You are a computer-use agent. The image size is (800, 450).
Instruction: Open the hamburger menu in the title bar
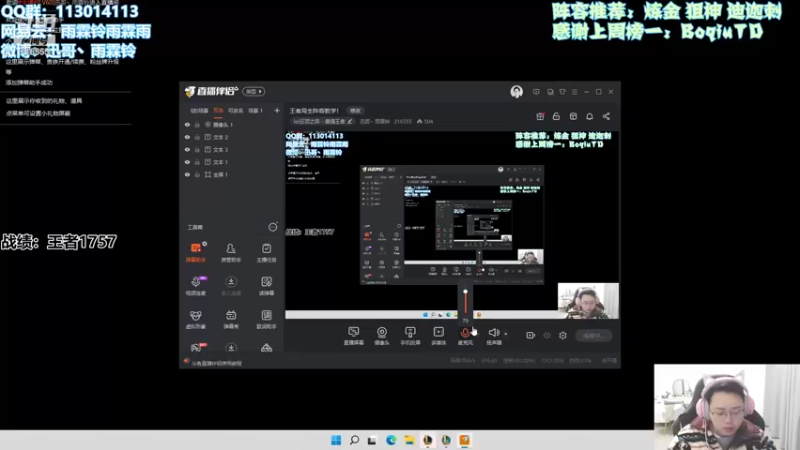tap(574, 92)
